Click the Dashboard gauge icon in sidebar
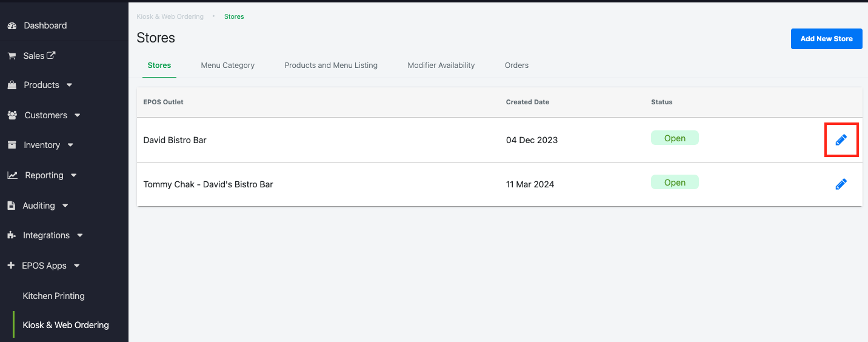868x342 pixels. tap(12, 25)
